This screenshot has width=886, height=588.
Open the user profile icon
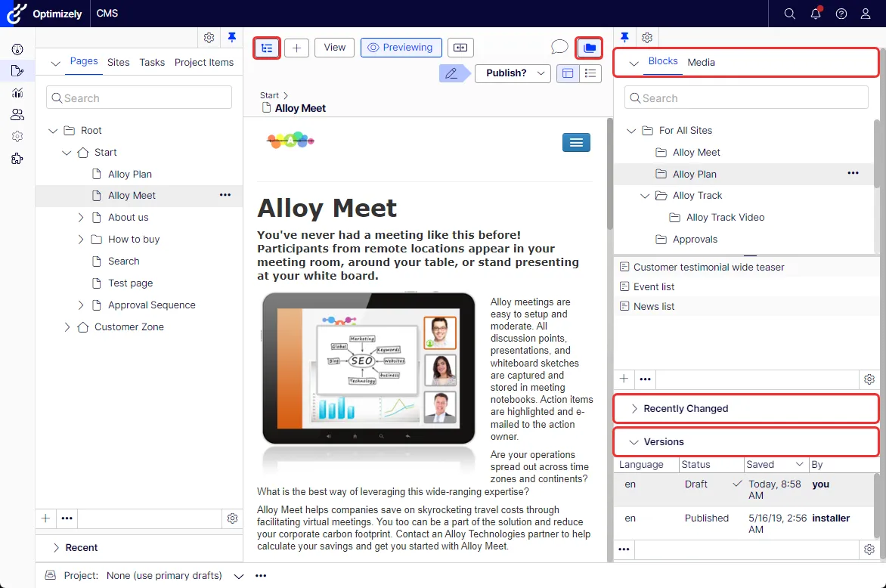[866, 14]
